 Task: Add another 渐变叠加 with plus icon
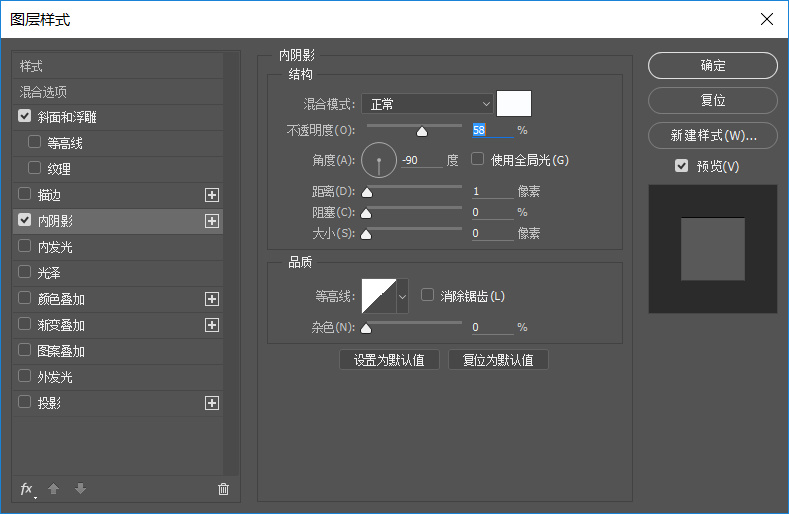(x=211, y=325)
